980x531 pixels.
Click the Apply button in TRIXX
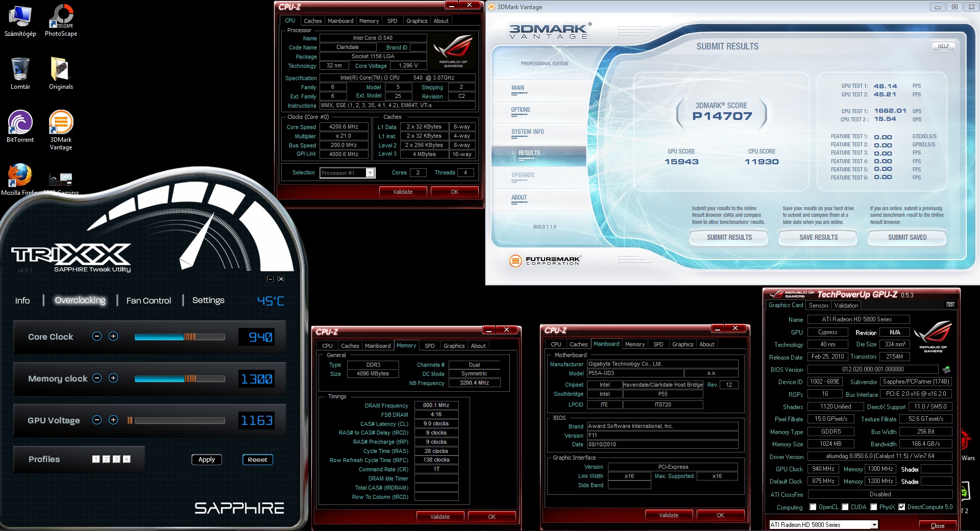(x=207, y=459)
